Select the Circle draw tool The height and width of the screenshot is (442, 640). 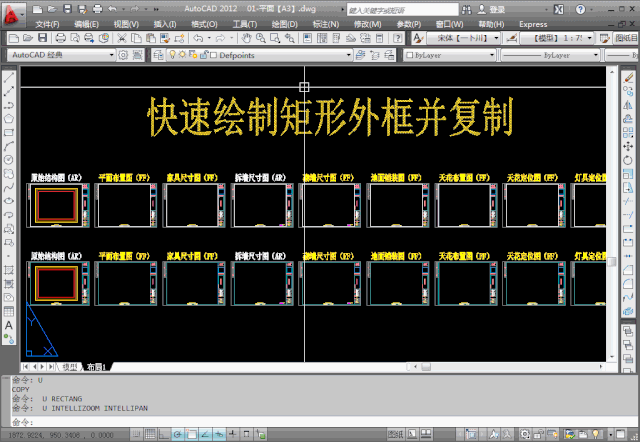pos(9,160)
